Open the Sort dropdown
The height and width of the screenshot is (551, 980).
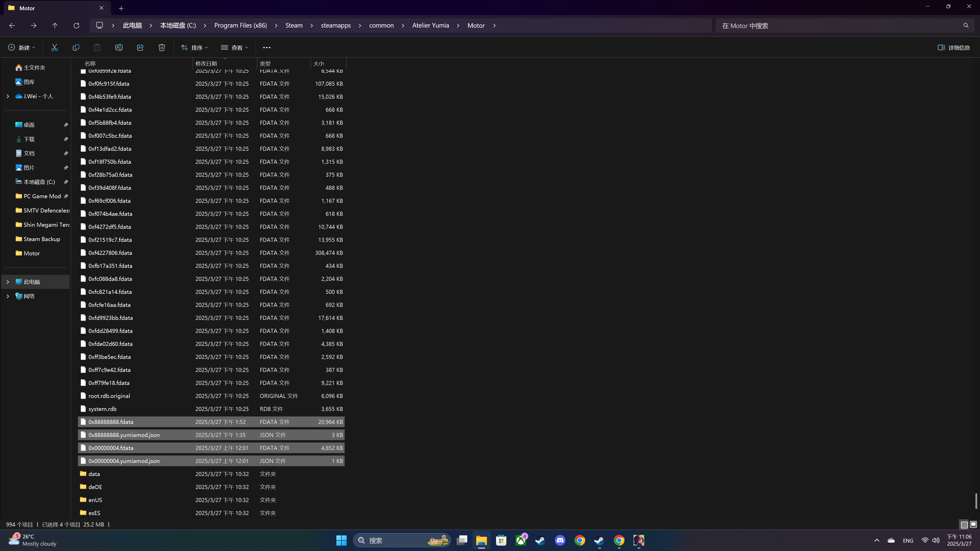194,47
